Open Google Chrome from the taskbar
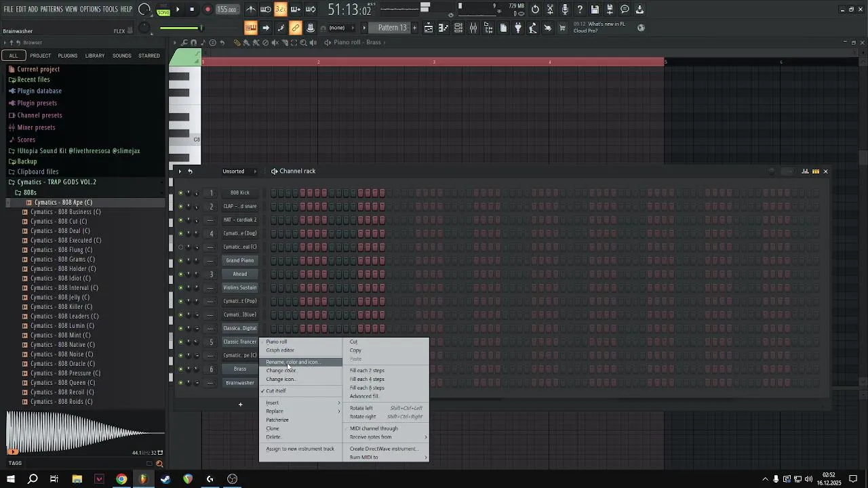The width and height of the screenshot is (868, 488). (x=121, y=479)
